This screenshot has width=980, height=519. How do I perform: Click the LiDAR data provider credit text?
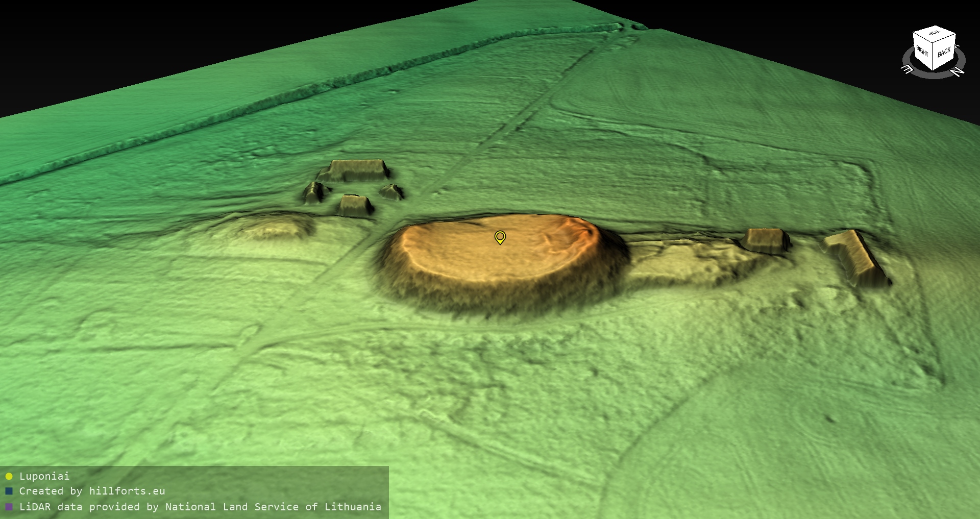point(200,507)
